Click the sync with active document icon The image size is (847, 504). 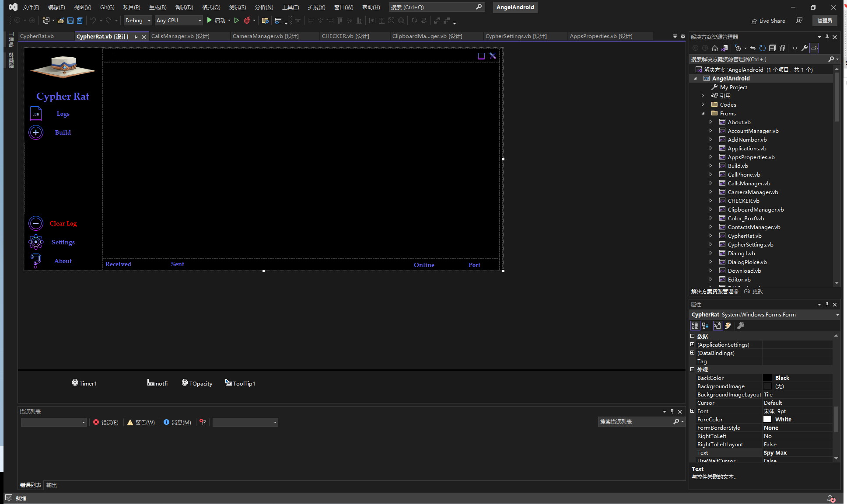(752, 48)
